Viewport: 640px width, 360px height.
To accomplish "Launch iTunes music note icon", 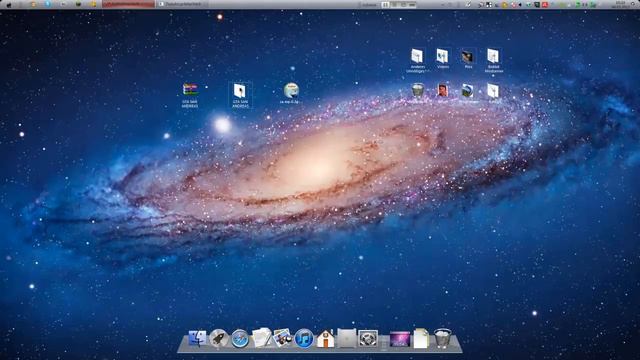I will [x=304, y=338].
